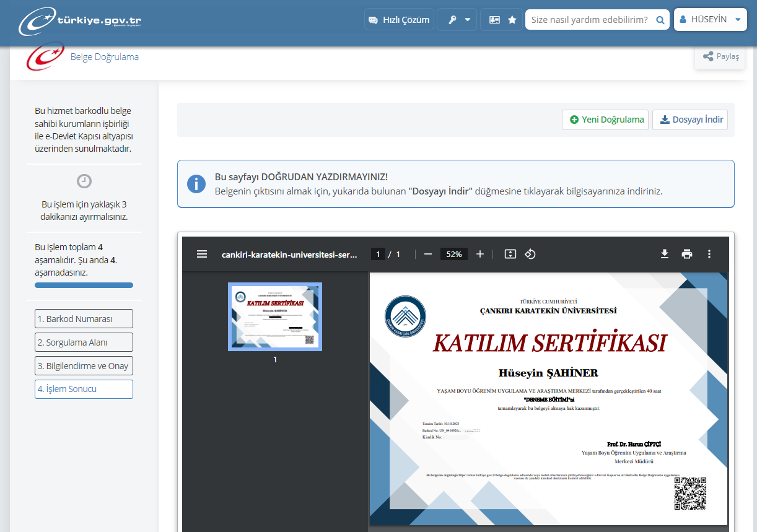Image resolution: width=757 pixels, height=532 pixels.
Task: Open the HÜSEYİN user menu dropdown
Action: tap(710, 20)
